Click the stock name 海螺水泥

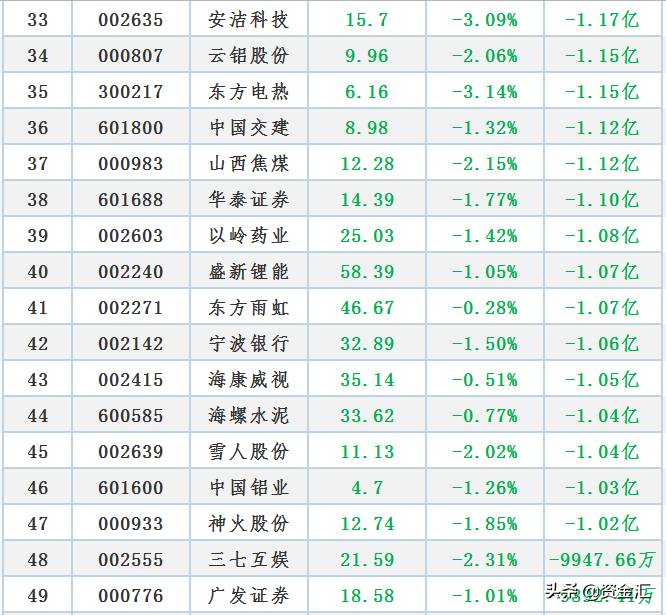click(249, 416)
